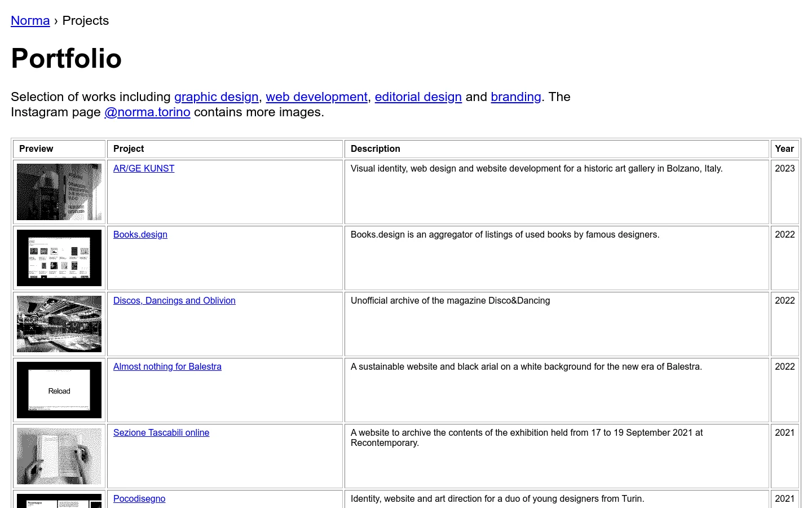Click the year 2023 for AR/GE KUNST
Screen dimensions: 812x508
(785, 169)
